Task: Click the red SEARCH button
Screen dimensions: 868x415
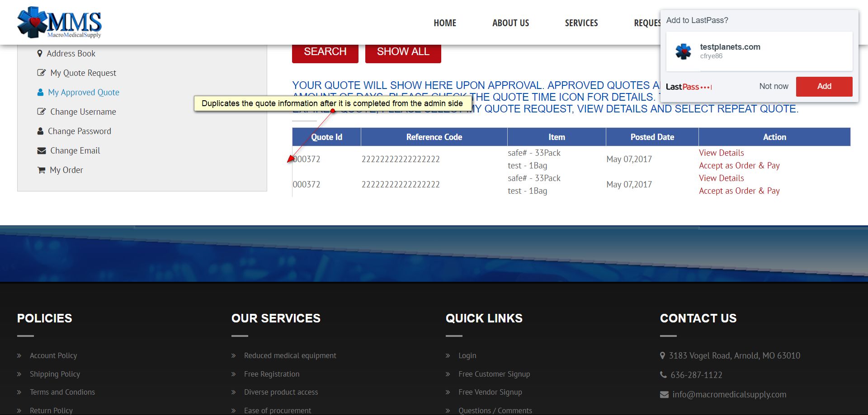Action: click(325, 52)
